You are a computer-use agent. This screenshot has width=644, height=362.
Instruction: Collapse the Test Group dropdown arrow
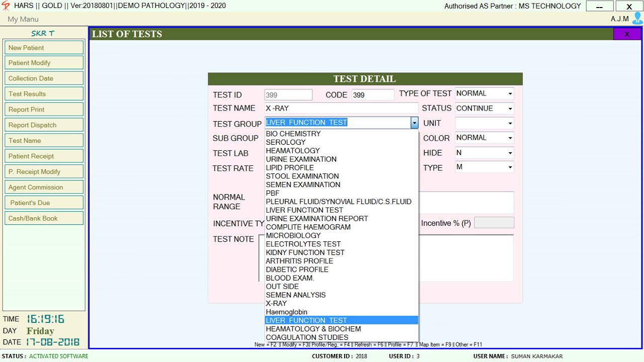pyautogui.click(x=414, y=123)
